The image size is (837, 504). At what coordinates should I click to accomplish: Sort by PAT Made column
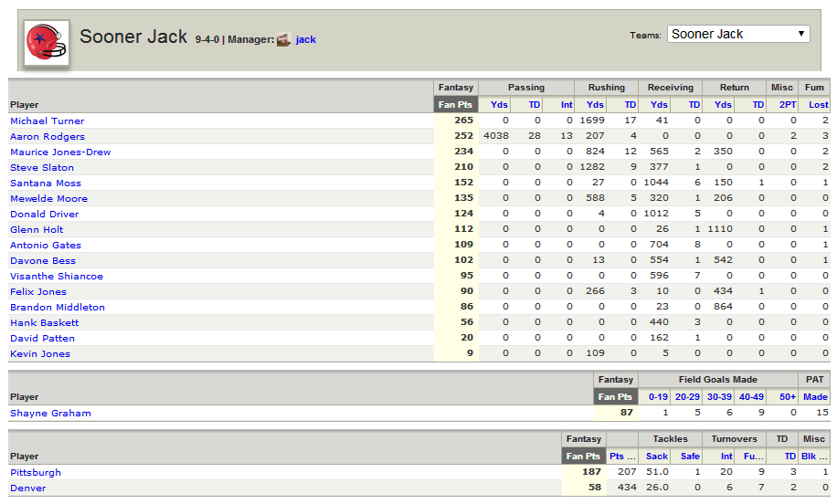pos(816,397)
